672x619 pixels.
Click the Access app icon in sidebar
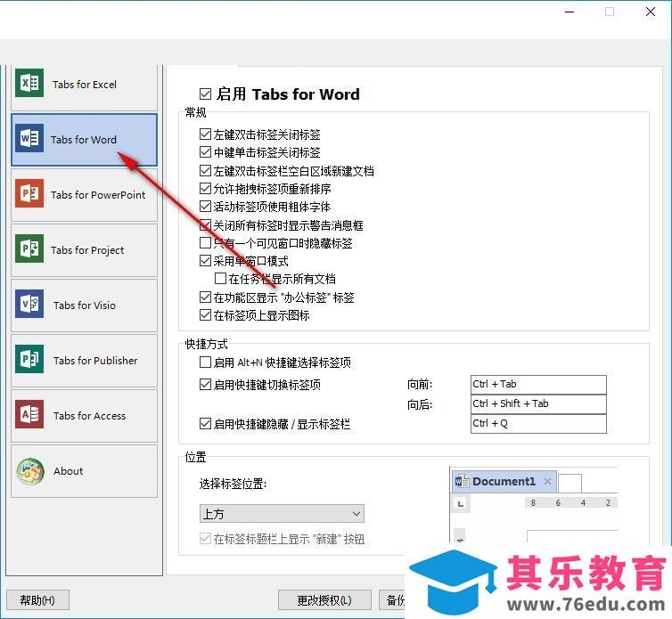(x=29, y=415)
